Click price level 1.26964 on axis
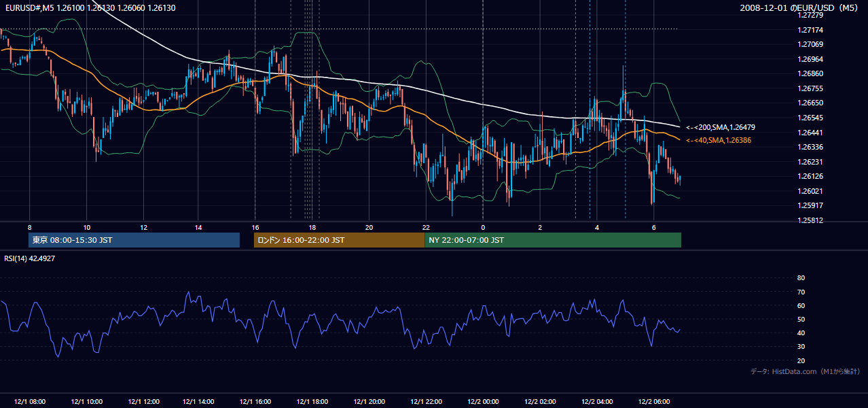 click(810, 59)
